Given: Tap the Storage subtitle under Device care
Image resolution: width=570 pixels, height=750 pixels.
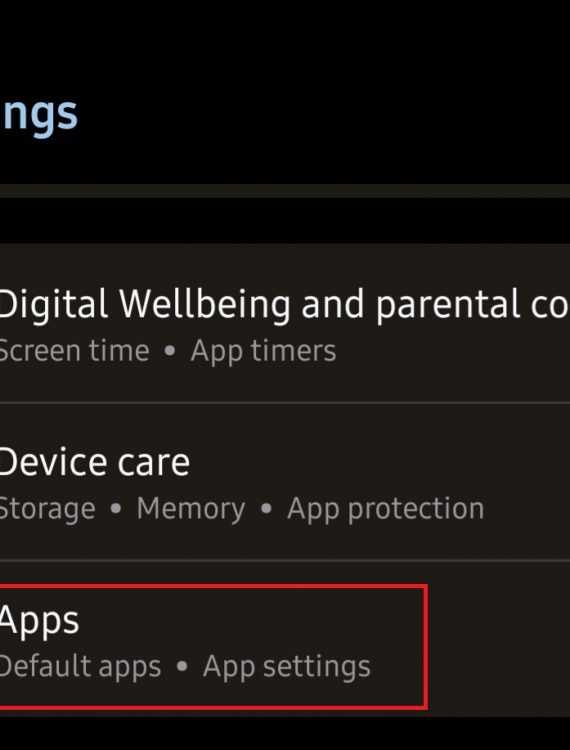Looking at the screenshot, I should click(47, 509).
